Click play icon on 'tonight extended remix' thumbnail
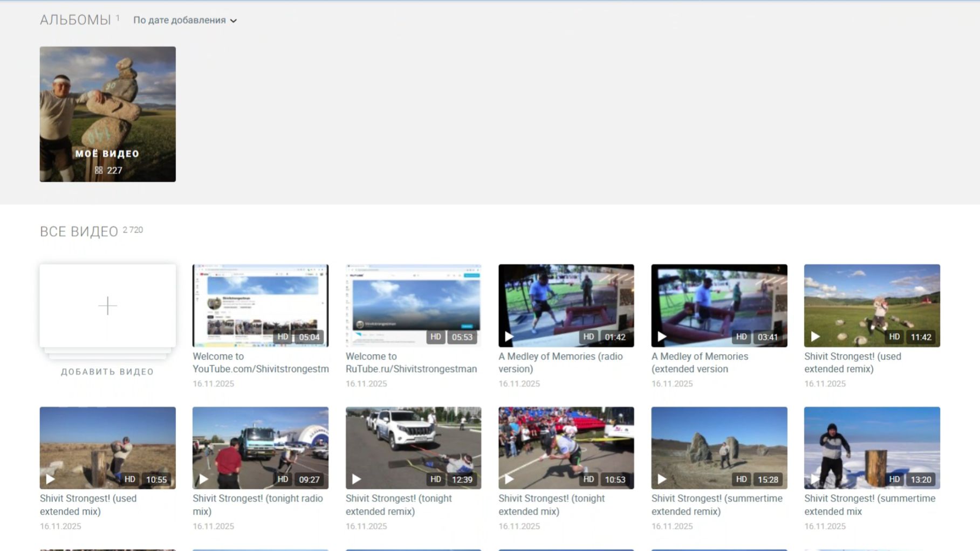The width and height of the screenshot is (980, 551). tap(357, 479)
